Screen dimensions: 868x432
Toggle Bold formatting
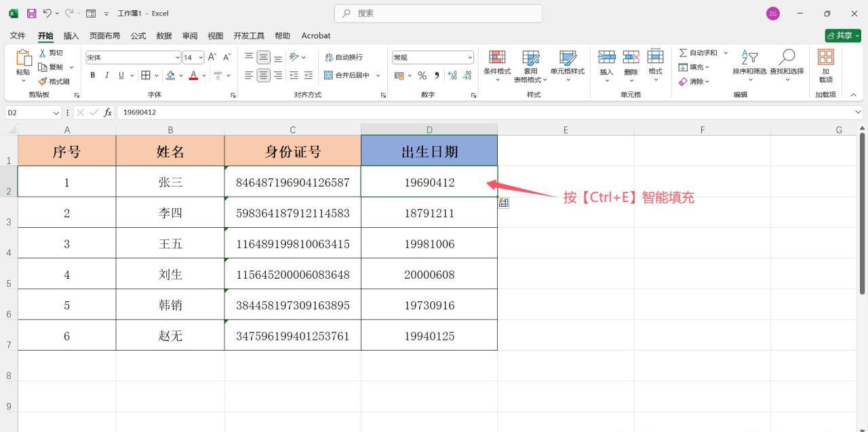pos(93,75)
